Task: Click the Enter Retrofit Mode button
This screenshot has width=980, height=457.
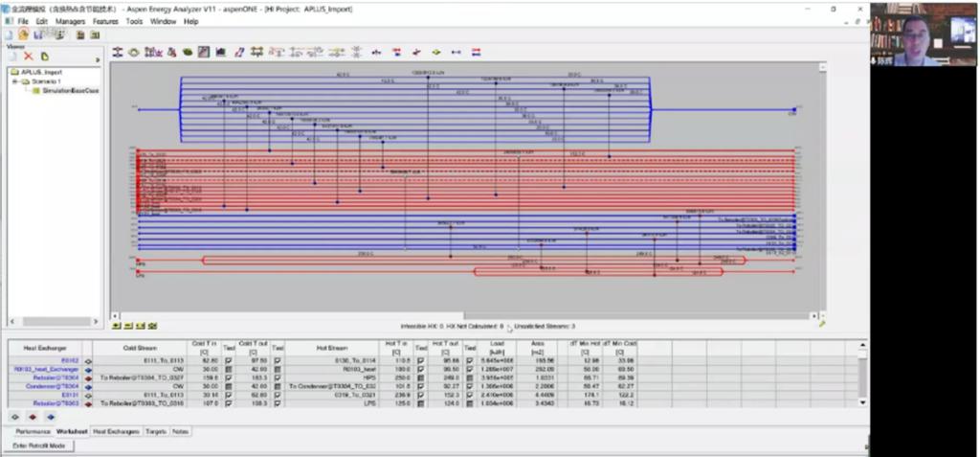Action: point(39,446)
